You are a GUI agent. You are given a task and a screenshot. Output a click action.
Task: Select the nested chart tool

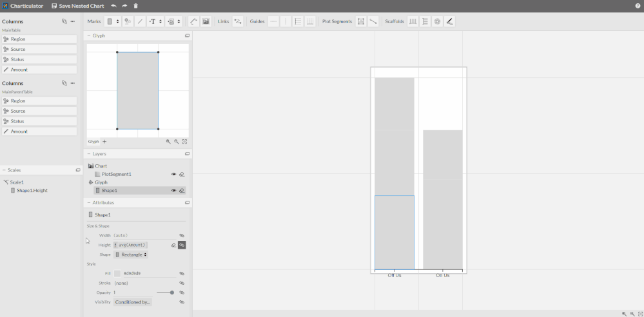(206, 21)
